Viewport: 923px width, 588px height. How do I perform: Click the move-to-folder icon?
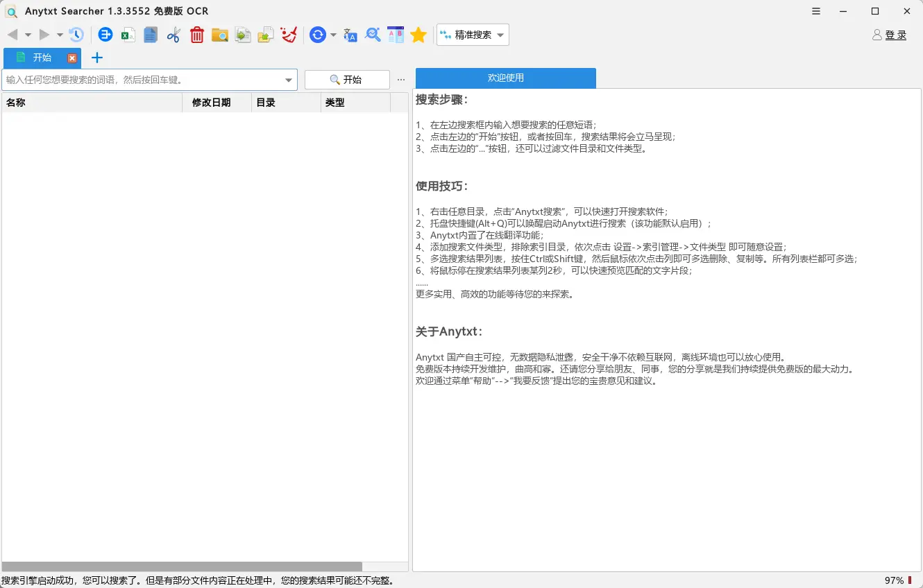point(266,35)
